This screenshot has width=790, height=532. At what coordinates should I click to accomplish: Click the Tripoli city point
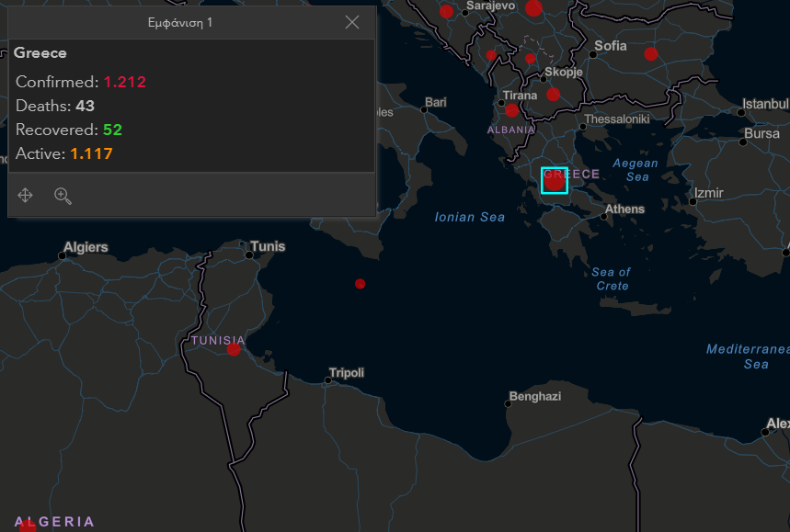click(x=328, y=380)
